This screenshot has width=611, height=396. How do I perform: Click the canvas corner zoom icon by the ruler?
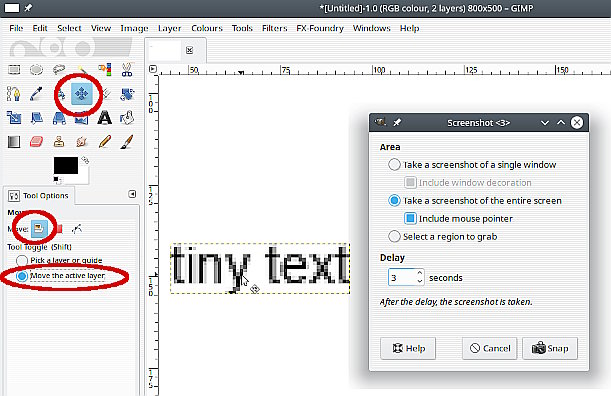tap(153, 69)
